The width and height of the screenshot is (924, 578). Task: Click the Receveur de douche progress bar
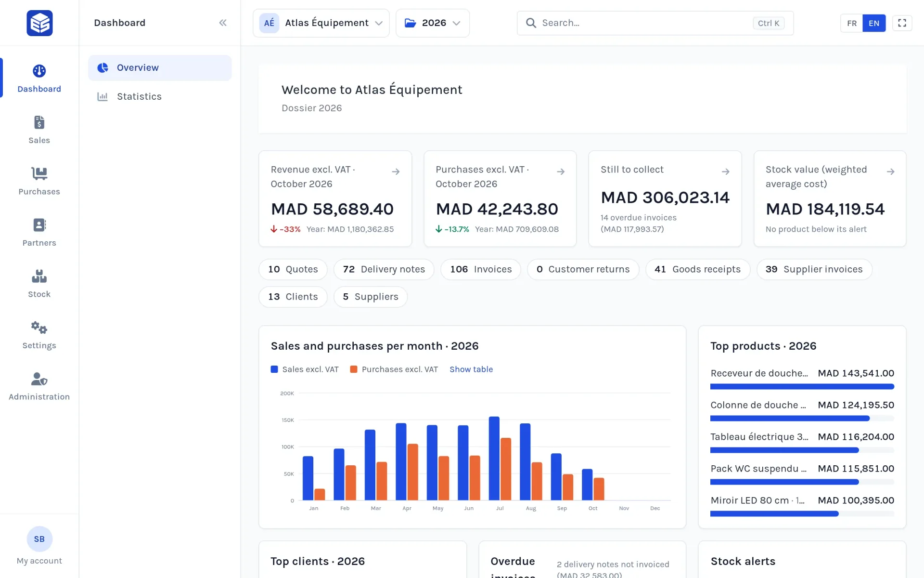[802, 386]
